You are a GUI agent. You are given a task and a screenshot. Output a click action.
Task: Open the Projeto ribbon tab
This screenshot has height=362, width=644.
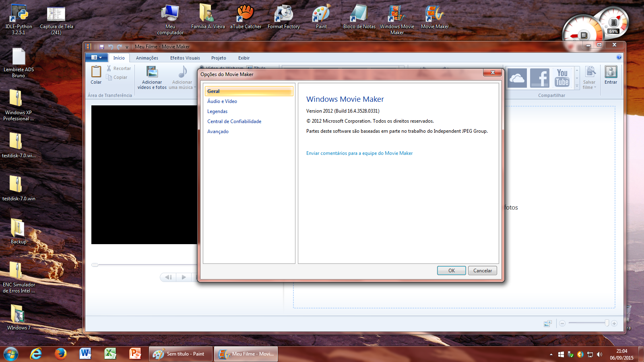(x=219, y=58)
